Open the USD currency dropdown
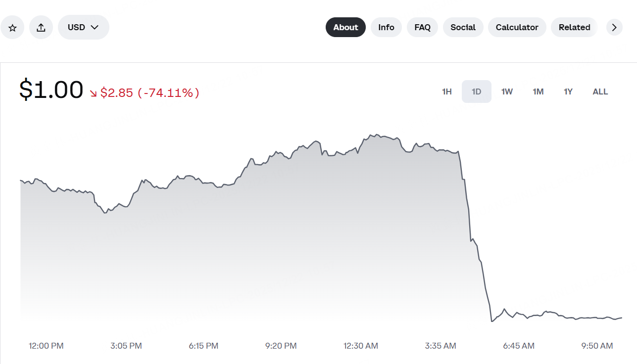This screenshot has width=637, height=364. [x=84, y=27]
